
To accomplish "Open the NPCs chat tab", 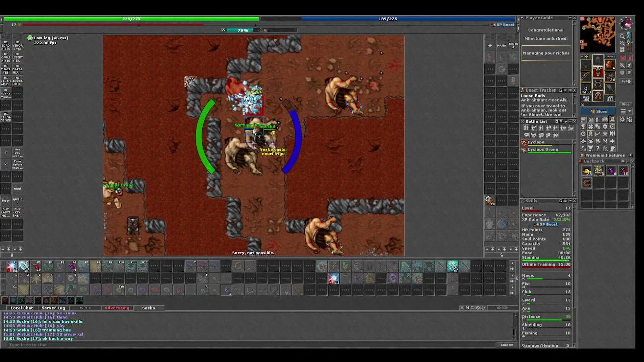I will pos(85,308).
